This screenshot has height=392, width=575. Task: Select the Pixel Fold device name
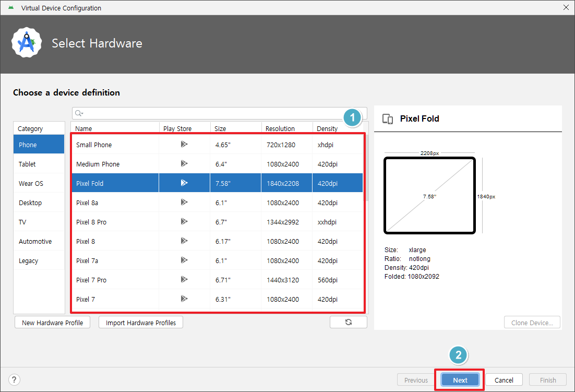[90, 183]
